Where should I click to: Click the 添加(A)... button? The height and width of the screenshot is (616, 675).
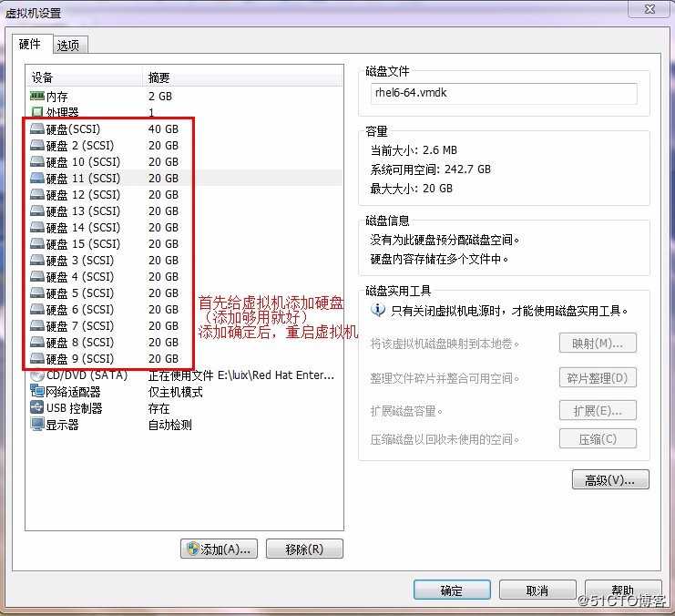[220, 549]
